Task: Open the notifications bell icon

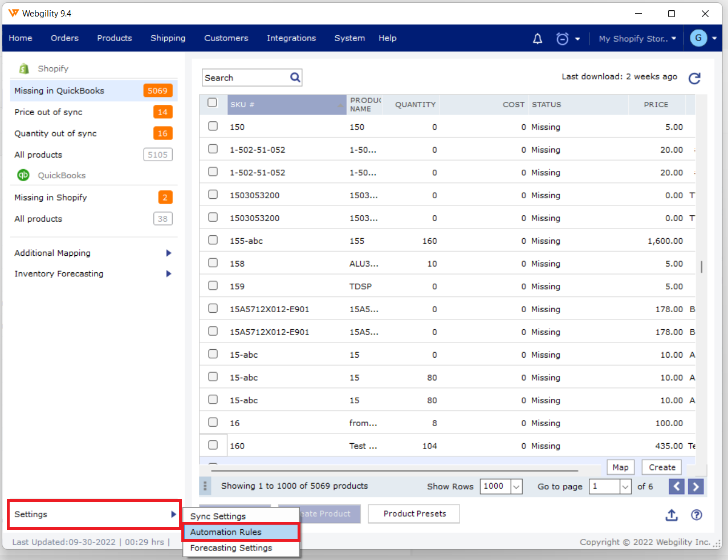Action: (x=537, y=39)
